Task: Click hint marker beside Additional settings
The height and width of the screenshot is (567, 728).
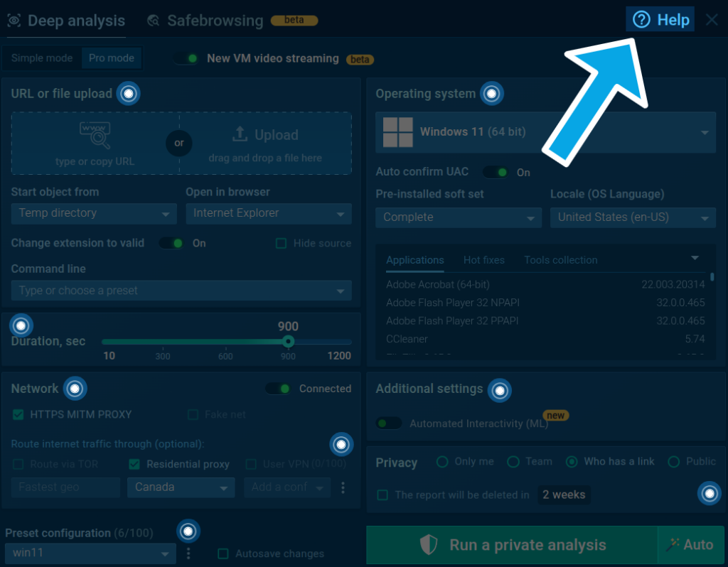Action: (500, 391)
